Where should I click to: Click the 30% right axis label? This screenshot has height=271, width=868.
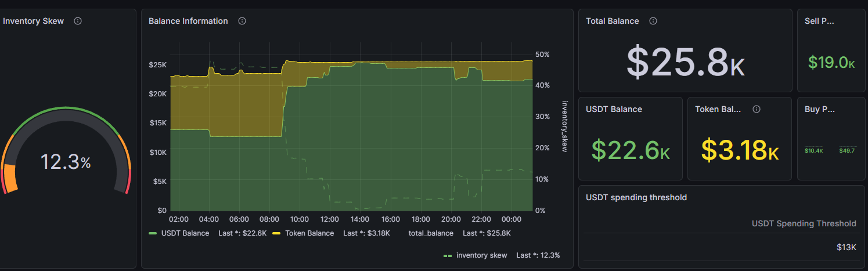pyautogui.click(x=542, y=117)
